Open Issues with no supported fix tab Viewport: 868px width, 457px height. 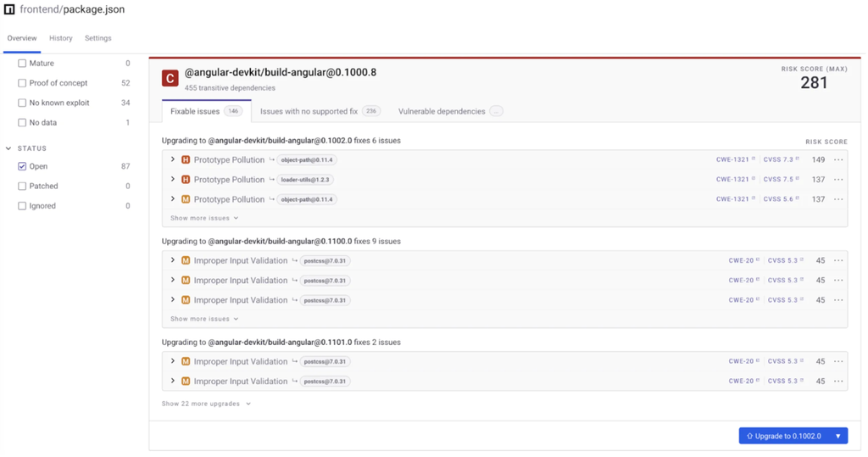(x=320, y=111)
